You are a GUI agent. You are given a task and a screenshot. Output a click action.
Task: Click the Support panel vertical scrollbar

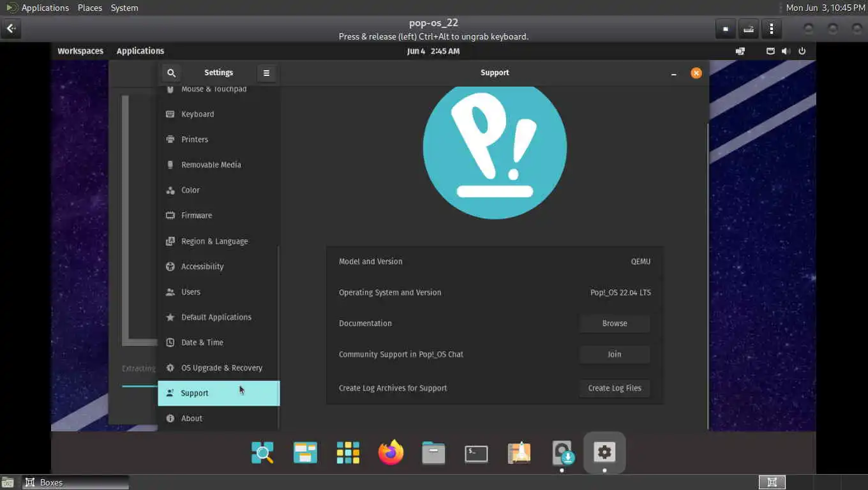(x=707, y=277)
